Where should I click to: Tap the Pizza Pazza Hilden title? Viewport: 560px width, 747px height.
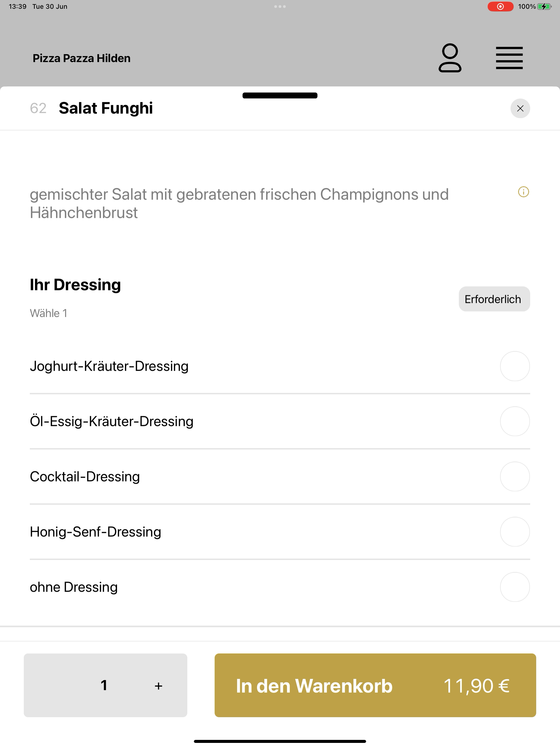click(81, 58)
